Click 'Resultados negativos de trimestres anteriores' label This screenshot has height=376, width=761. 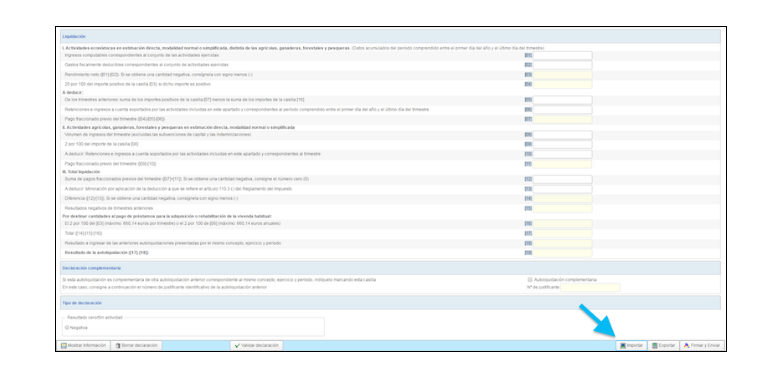click(x=109, y=208)
